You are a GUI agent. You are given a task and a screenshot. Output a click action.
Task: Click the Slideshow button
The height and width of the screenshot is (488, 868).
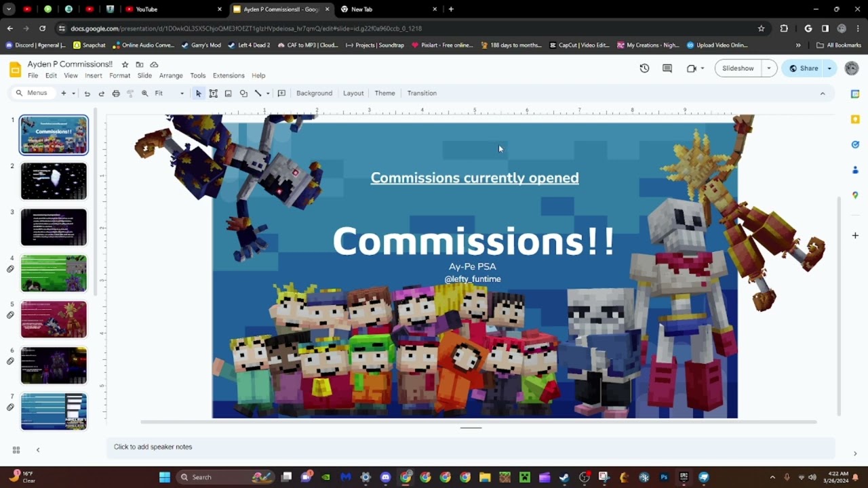pyautogui.click(x=738, y=68)
